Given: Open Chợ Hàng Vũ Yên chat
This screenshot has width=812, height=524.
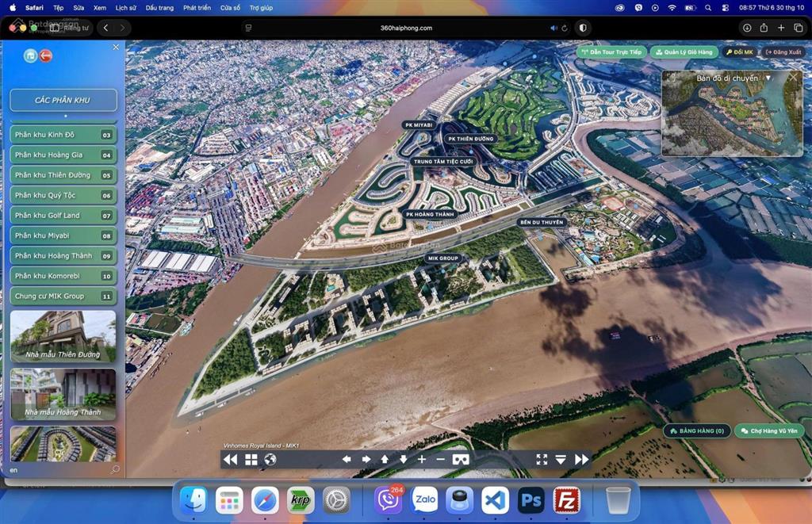Looking at the screenshot, I should 769,430.
